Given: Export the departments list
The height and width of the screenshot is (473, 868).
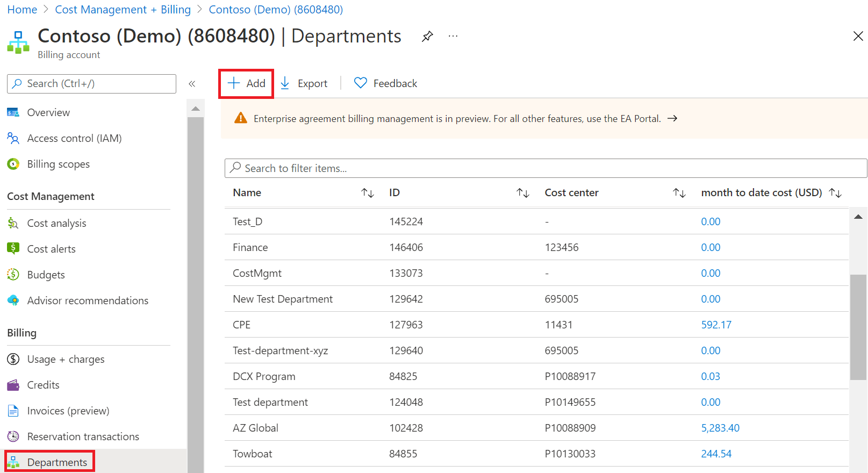Looking at the screenshot, I should click(x=304, y=83).
